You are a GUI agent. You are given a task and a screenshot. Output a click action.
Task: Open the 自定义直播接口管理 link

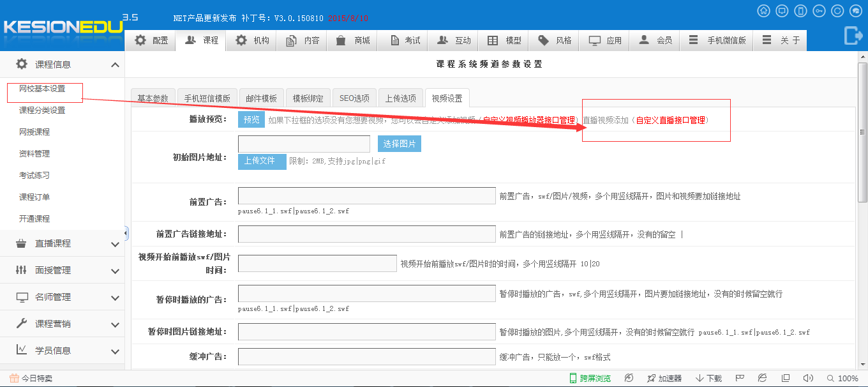[670, 120]
